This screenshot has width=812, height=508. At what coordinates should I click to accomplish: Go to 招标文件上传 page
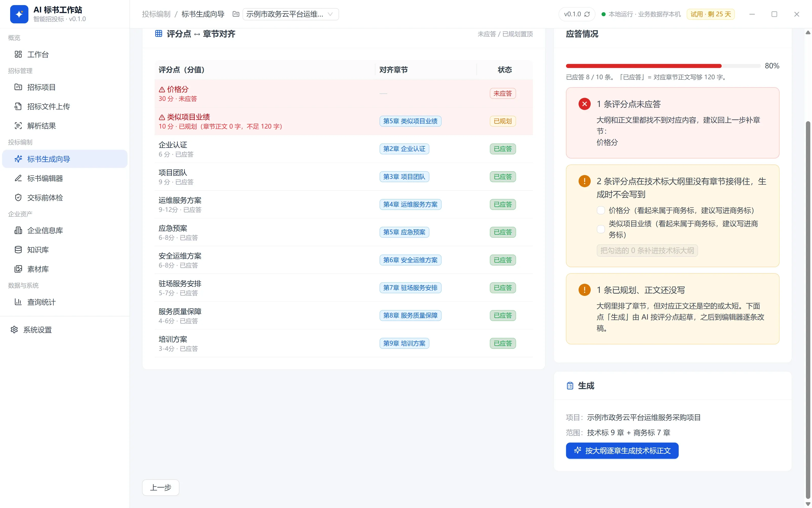pyautogui.click(x=65, y=106)
